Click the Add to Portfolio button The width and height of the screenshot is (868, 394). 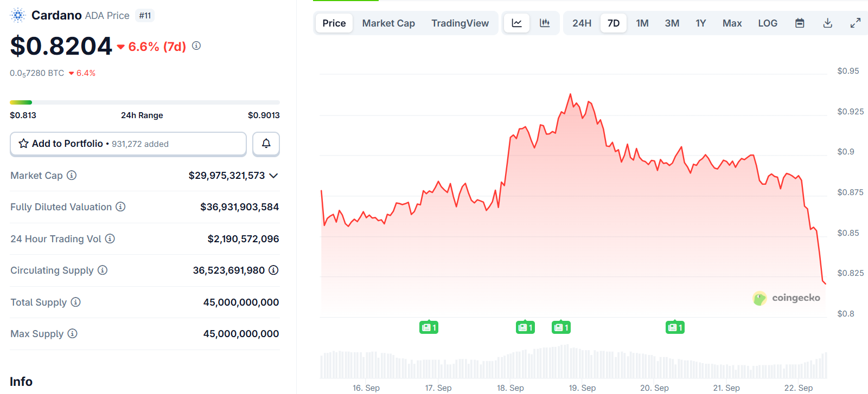128,144
